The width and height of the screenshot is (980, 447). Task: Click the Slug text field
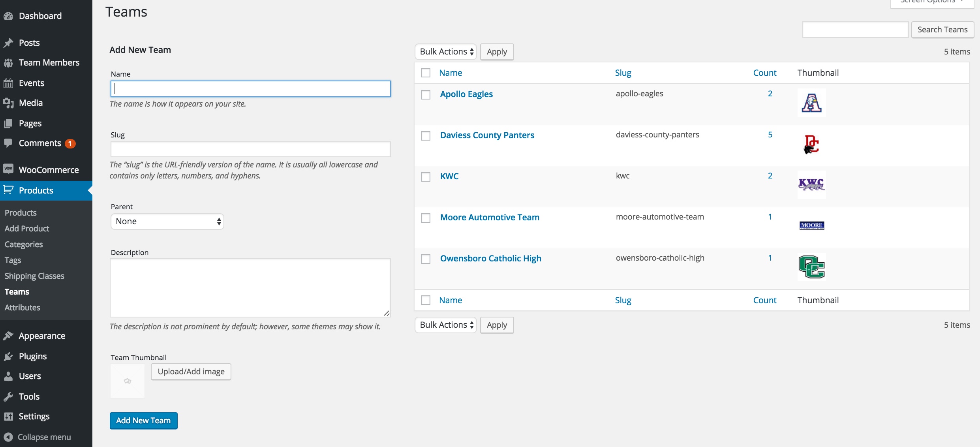pyautogui.click(x=250, y=150)
